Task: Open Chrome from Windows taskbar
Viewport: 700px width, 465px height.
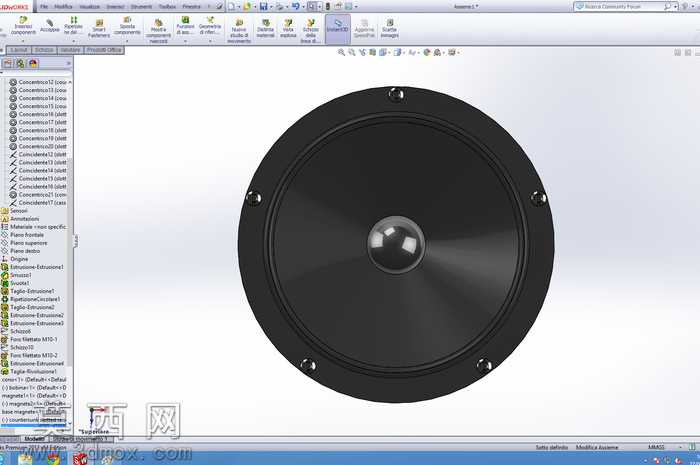Action: coord(53,459)
